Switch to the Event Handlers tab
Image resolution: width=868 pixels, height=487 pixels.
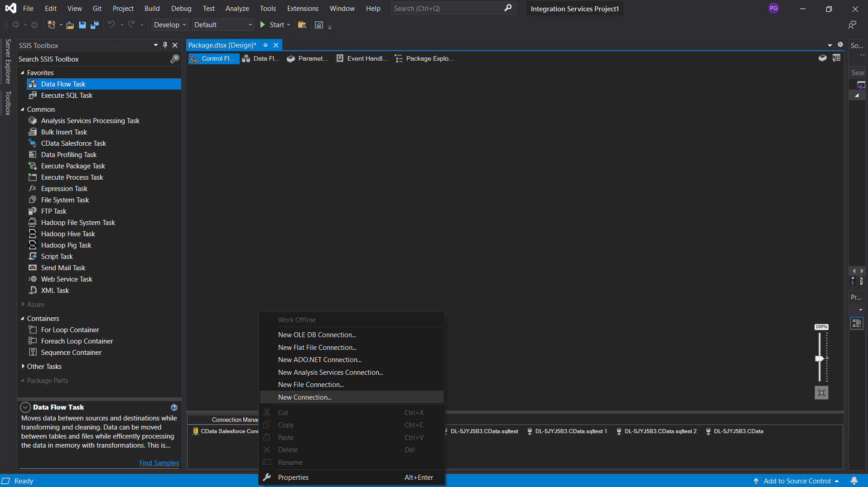362,58
